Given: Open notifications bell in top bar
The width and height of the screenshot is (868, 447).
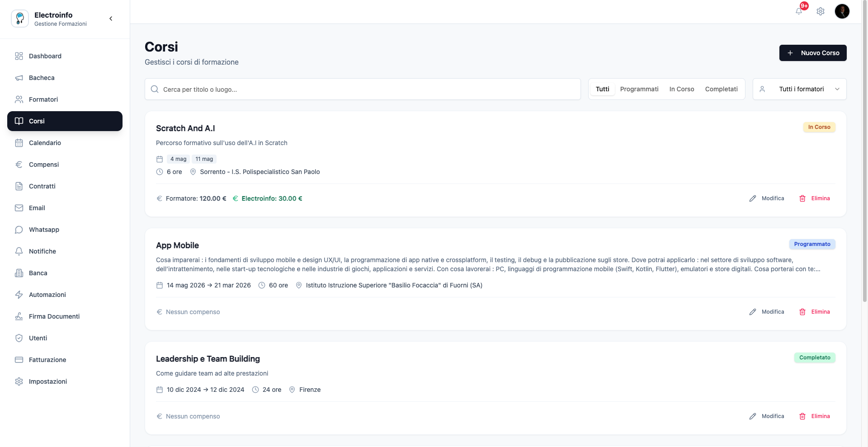Looking at the screenshot, I should 799,11.
